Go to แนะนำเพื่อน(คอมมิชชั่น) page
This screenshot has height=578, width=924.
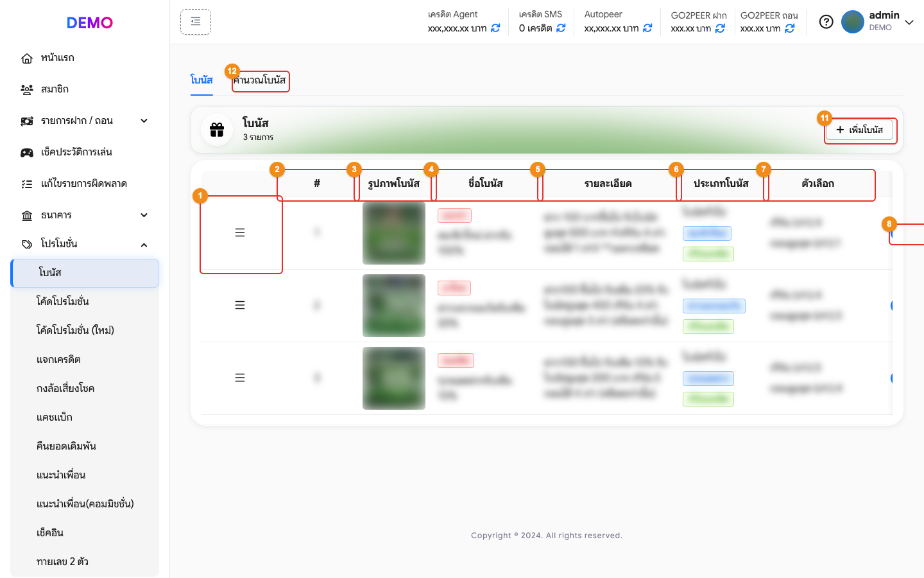[x=85, y=504]
